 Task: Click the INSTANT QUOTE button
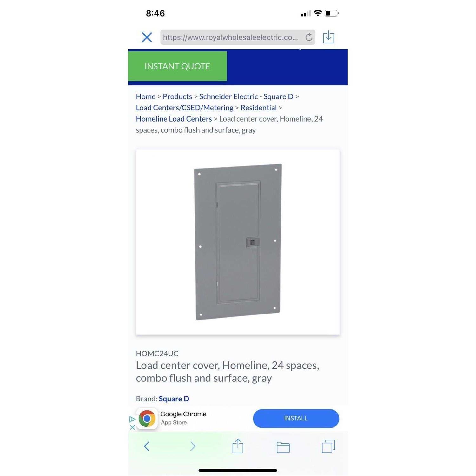[x=177, y=66]
